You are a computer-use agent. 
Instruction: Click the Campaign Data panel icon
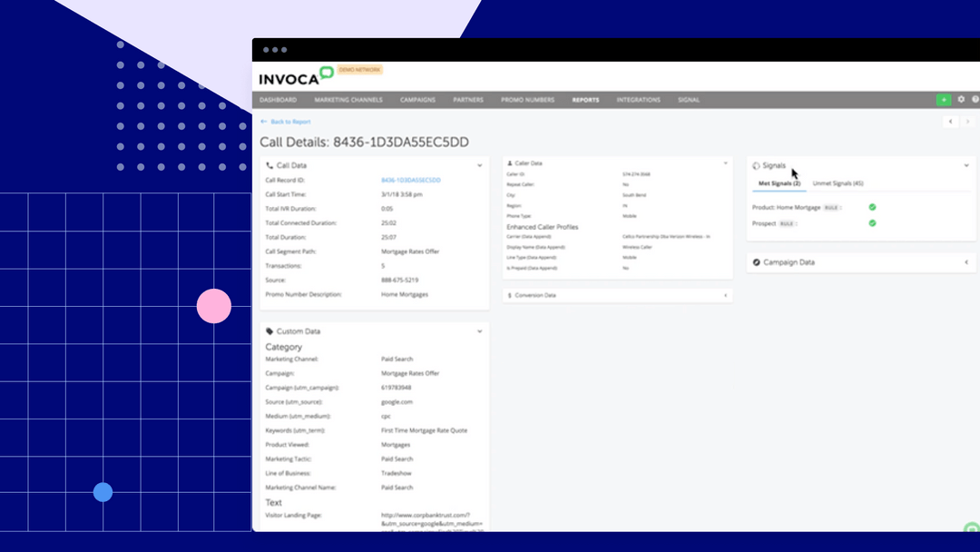(756, 262)
